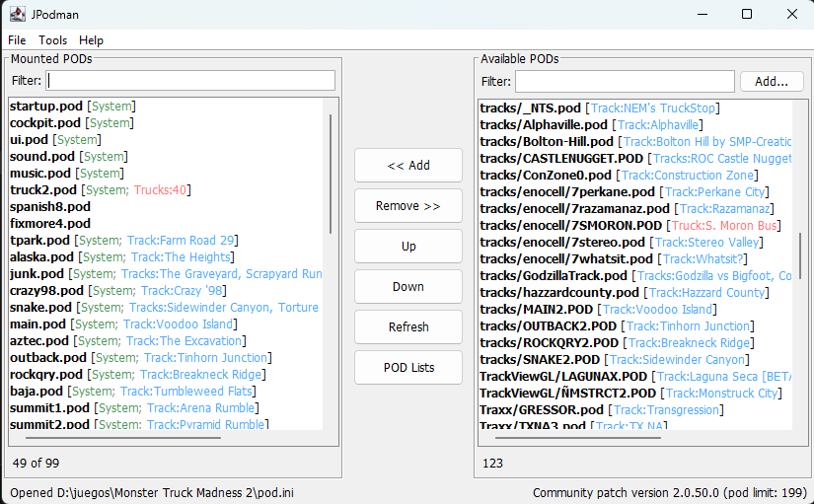Select tracks/enocell/7stereo.pod entry

(x=635, y=243)
